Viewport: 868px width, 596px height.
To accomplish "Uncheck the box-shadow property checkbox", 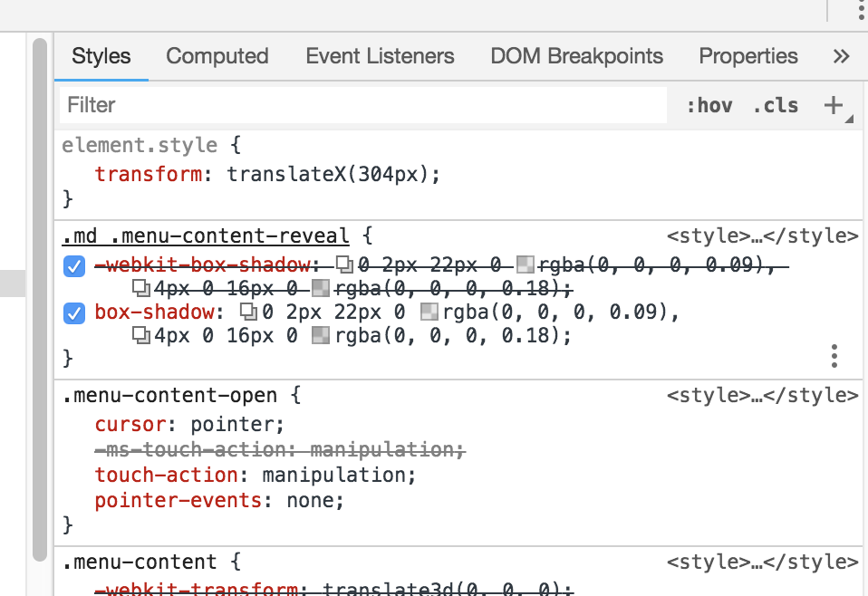I will click(x=73, y=312).
